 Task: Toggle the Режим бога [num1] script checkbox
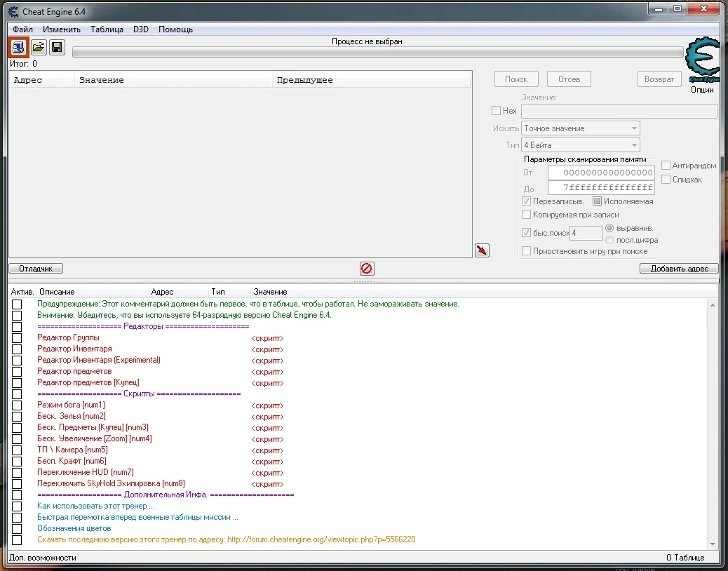click(x=17, y=405)
